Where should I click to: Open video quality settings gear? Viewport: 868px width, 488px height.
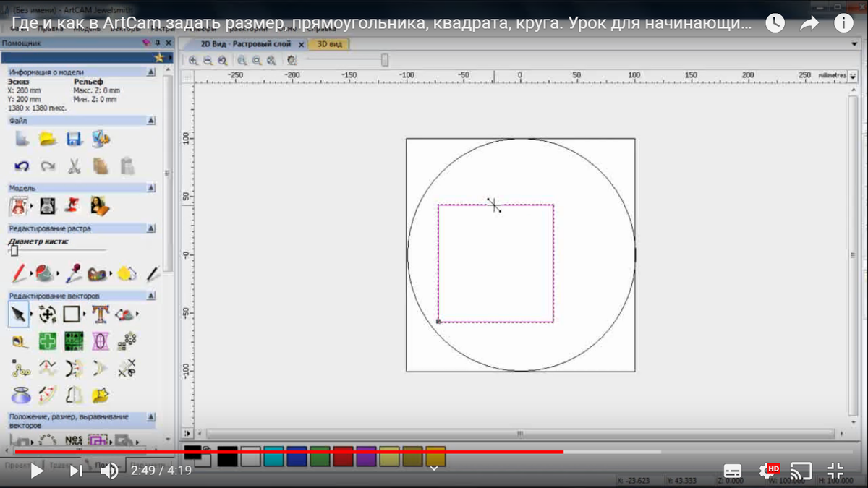pyautogui.click(x=767, y=471)
